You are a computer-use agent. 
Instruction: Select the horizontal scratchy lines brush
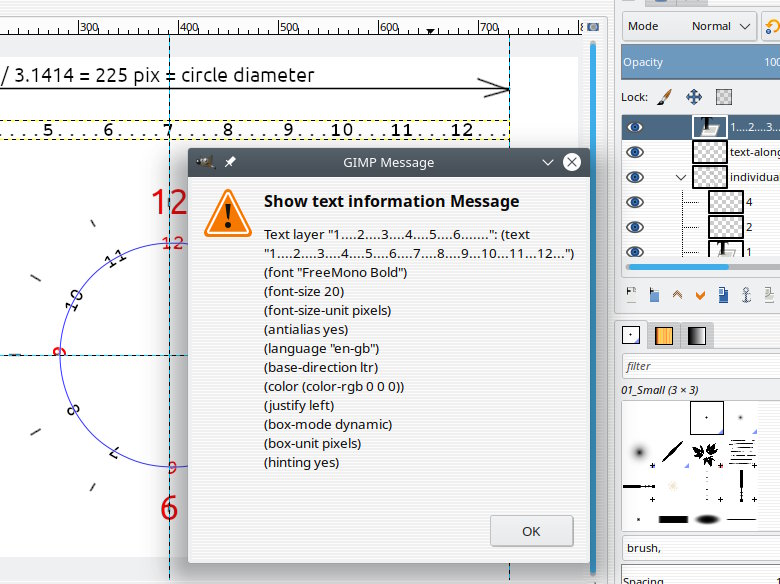coord(741,452)
